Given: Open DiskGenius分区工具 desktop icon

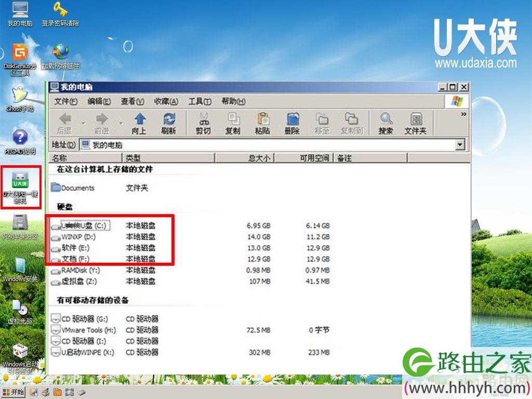Looking at the screenshot, I should [20, 60].
